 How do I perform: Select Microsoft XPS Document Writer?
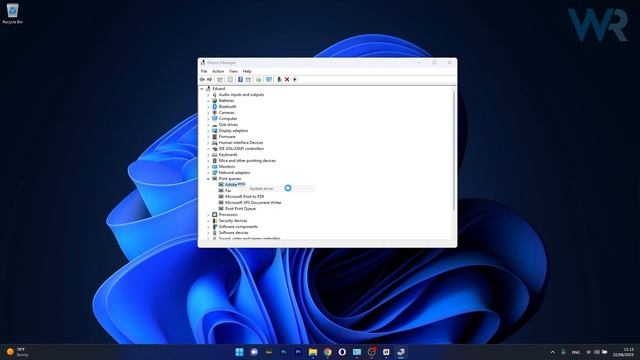tap(253, 202)
